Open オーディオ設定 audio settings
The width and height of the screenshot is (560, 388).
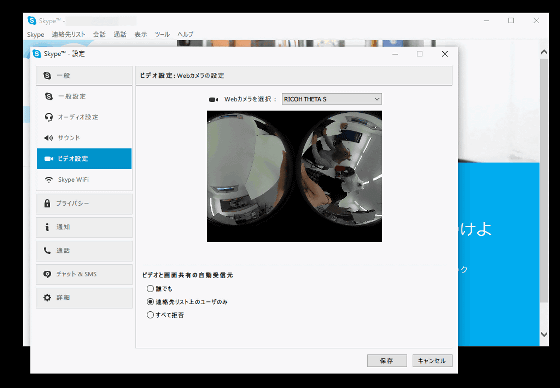coord(84,117)
